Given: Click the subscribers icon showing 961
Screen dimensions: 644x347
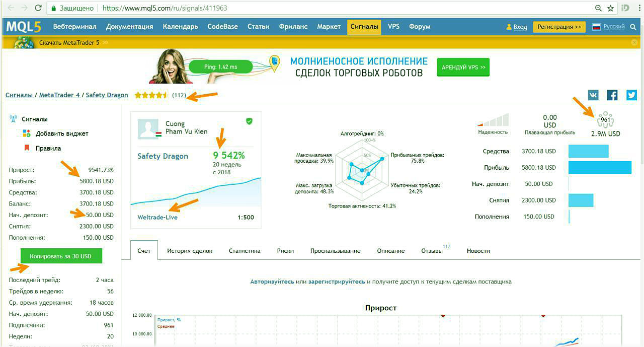Looking at the screenshot, I should (x=605, y=120).
